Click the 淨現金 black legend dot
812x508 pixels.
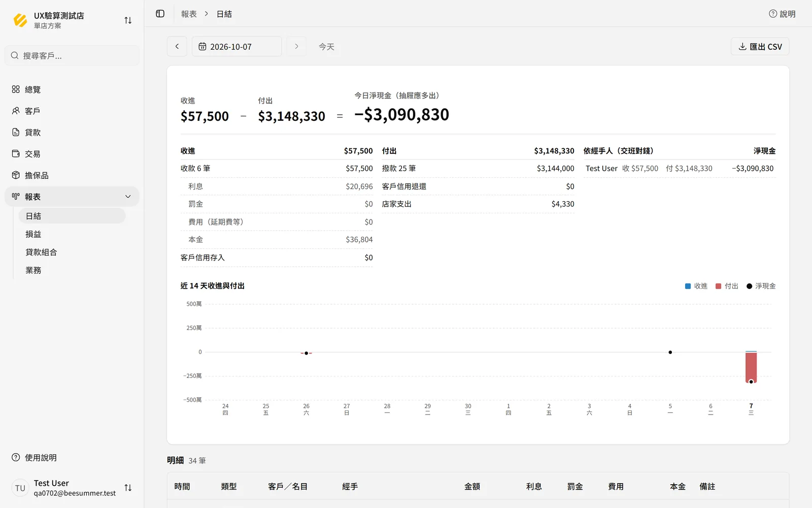coord(749,286)
